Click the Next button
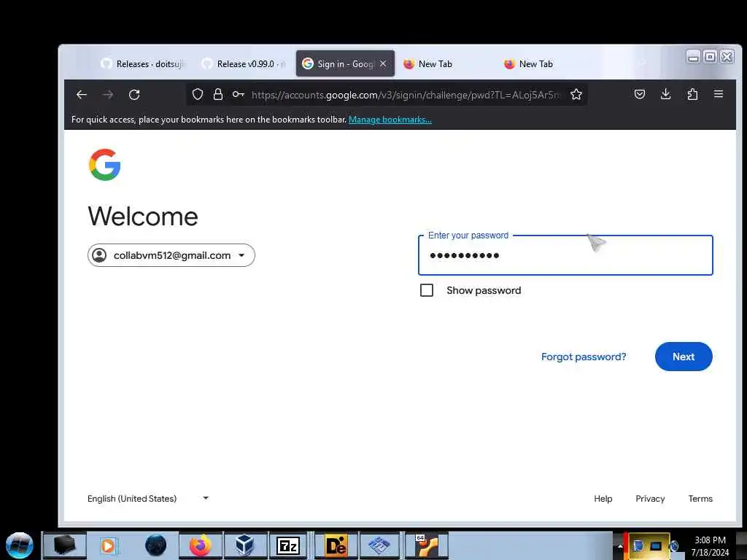Screen dimensions: 747x560 684,357
